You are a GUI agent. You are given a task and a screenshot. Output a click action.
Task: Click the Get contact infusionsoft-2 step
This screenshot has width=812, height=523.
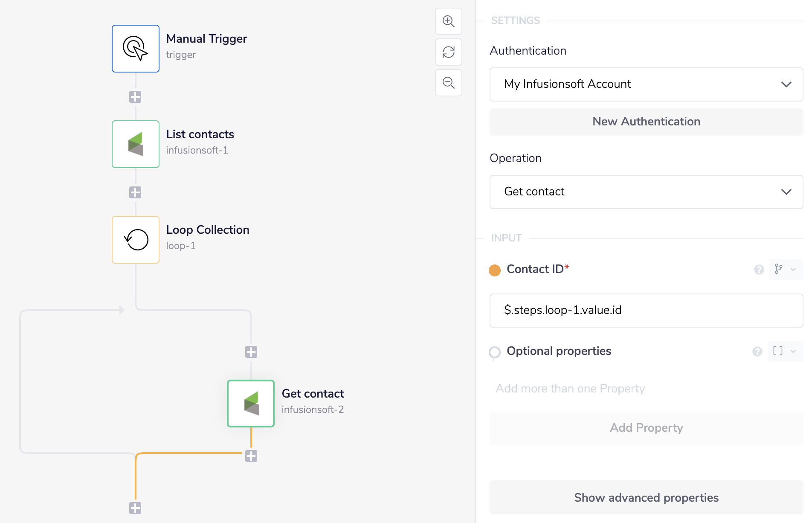[x=250, y=404]
